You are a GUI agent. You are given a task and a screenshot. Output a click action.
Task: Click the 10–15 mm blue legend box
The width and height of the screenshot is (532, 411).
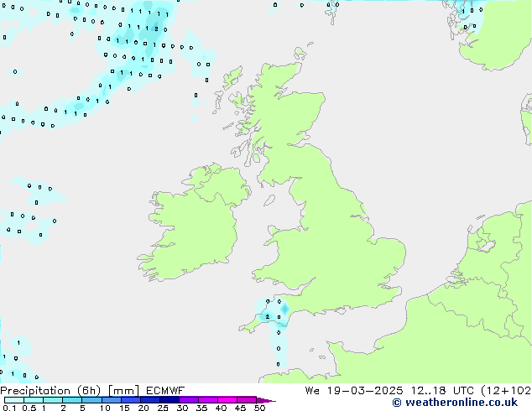coord(112,400)
